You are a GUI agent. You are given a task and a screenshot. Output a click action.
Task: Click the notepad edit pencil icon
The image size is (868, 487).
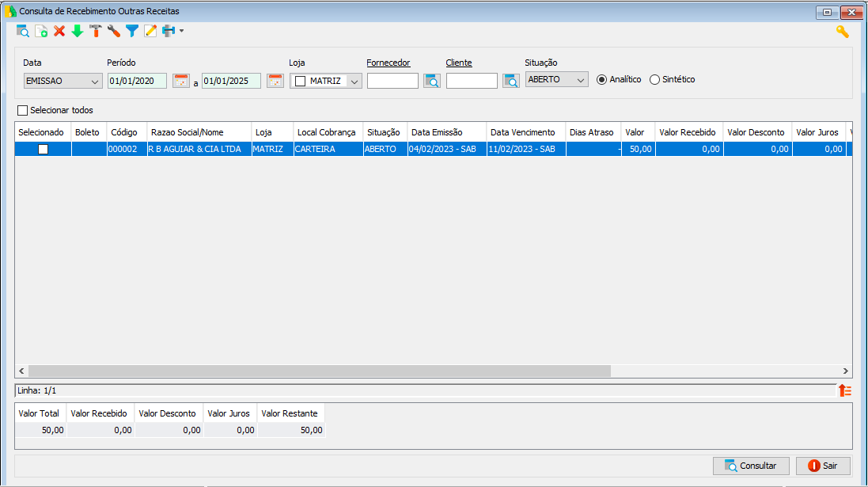click(x=150, y=32)
